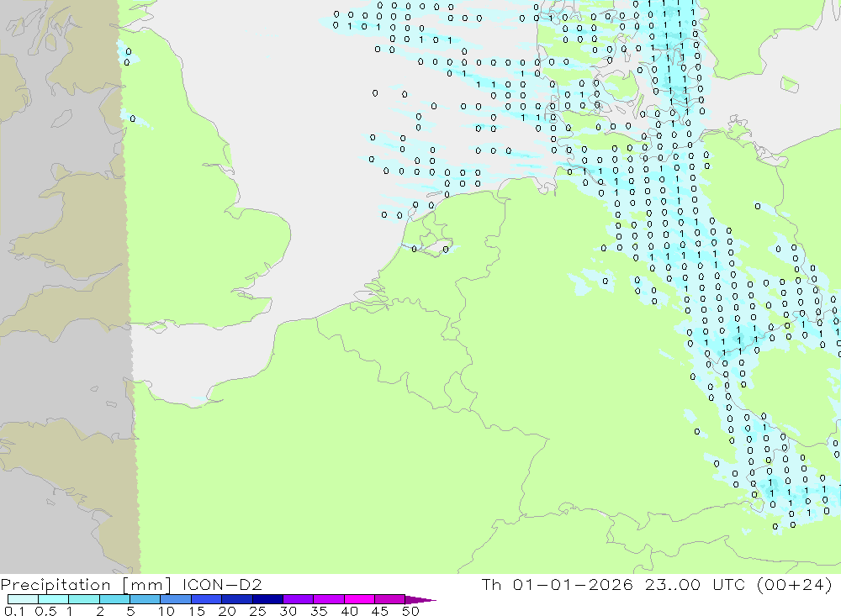Click the above-50 mm arrow tip of legend

coord(420,599)
